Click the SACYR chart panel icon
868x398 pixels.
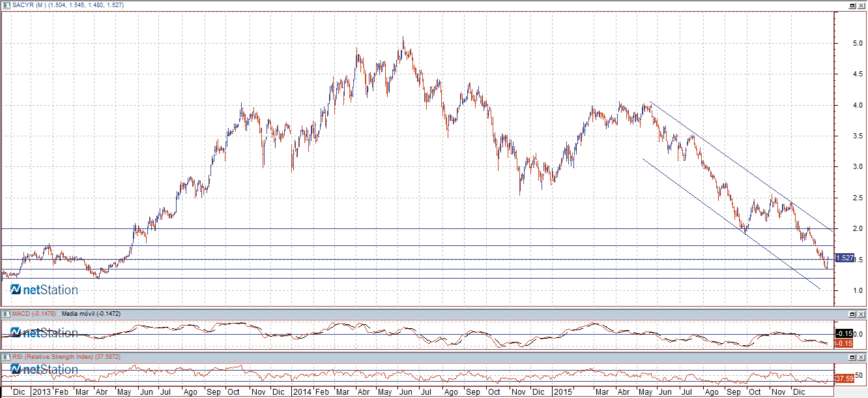[6, 5]
